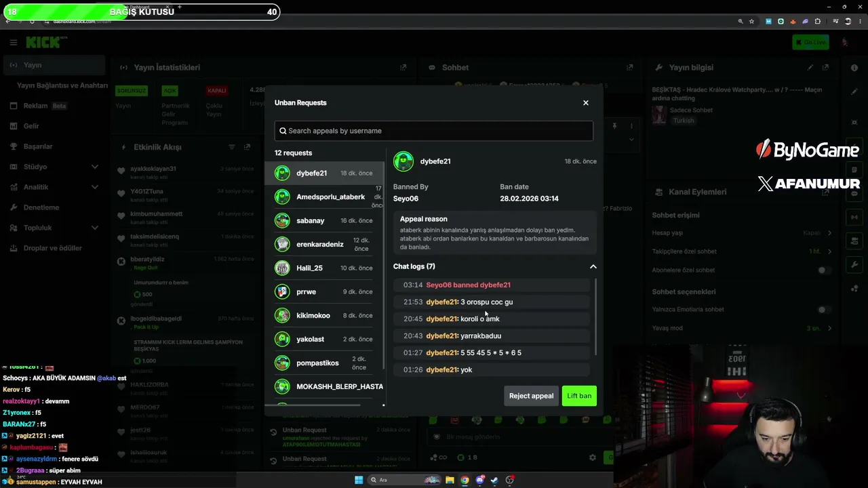Viewport: 868px width, 488px height.
Task: Open Discord from the taskbar
Action: [480, 480]
